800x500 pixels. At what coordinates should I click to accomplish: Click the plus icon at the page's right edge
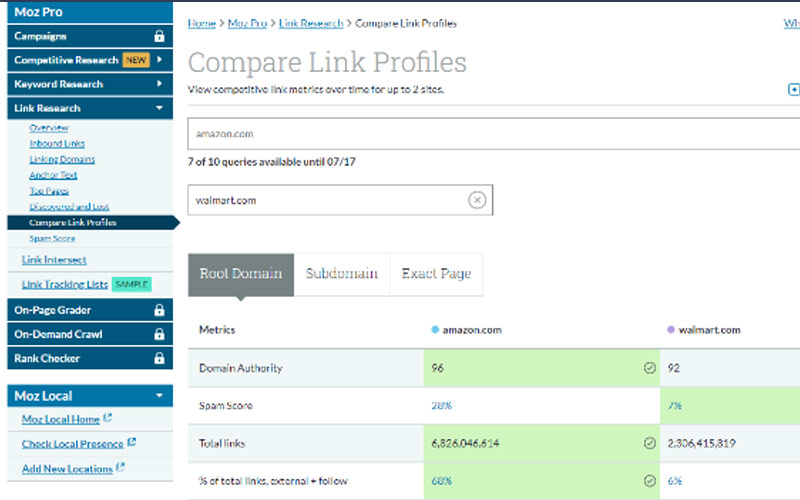794,89
